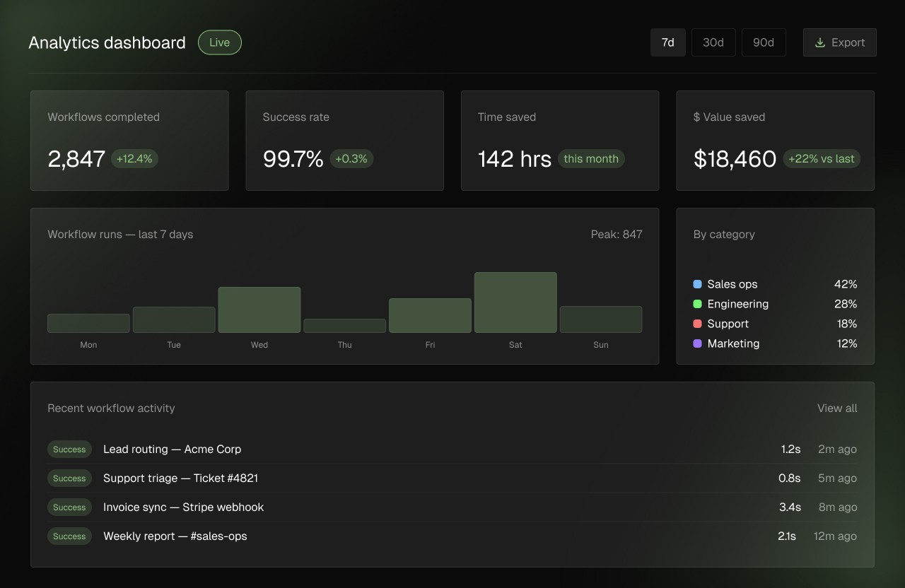Select the 7d time range tab

point(668,42)
